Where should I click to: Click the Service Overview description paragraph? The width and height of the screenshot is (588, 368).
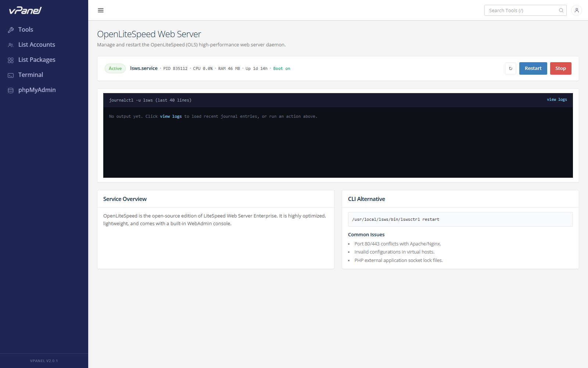pos(215,220)
